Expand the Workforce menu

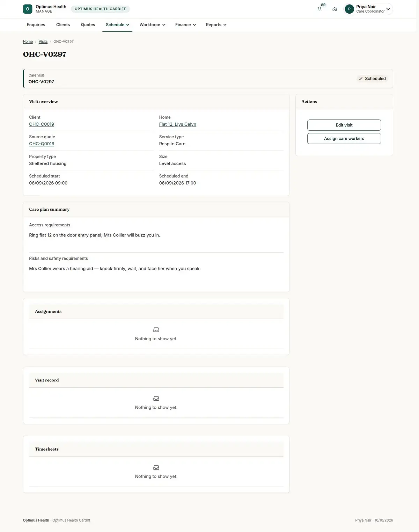coord(152,25)
